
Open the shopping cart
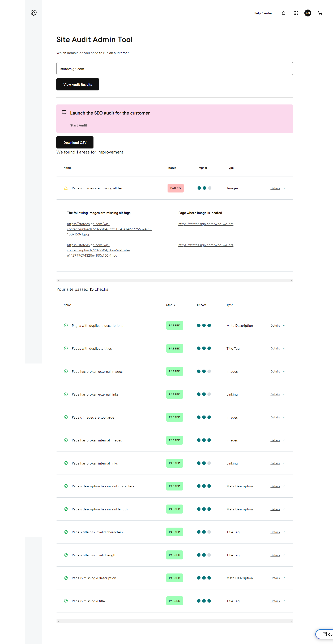pyautogui.click(x=320, y=13)
